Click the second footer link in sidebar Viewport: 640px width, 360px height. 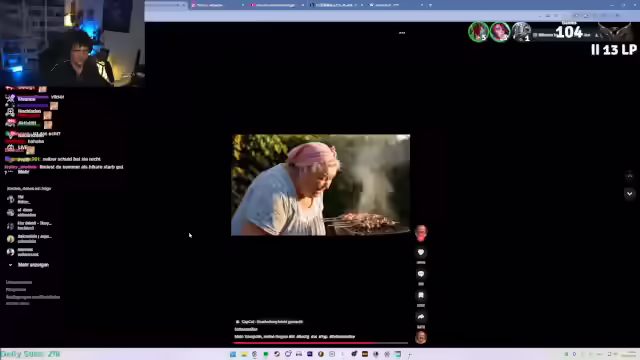(16, 289)
